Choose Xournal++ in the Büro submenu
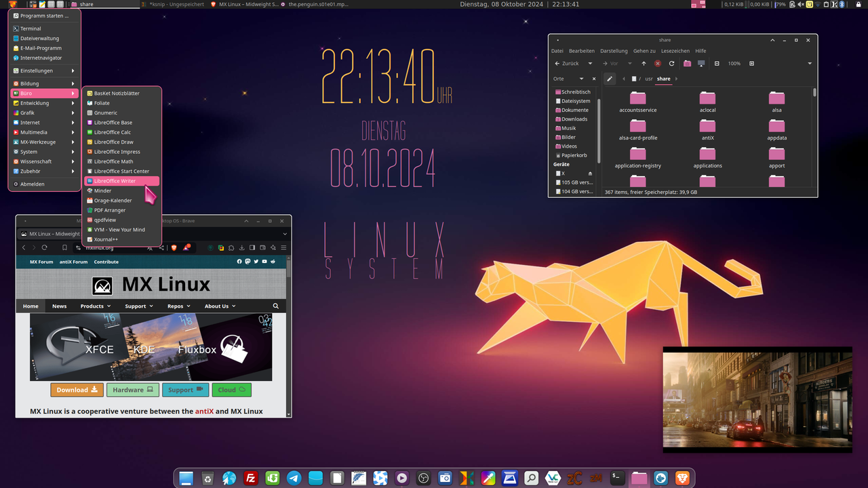 tap(122, 239)
